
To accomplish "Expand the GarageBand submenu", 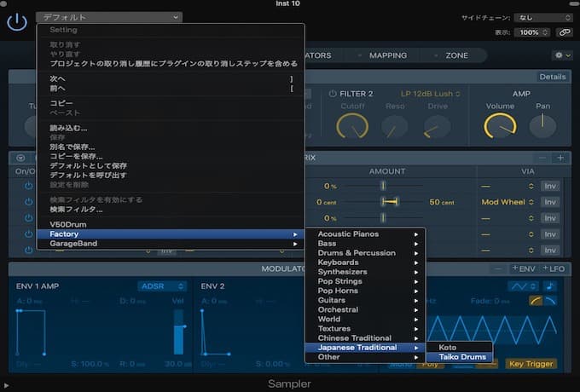I will [171, 244].
